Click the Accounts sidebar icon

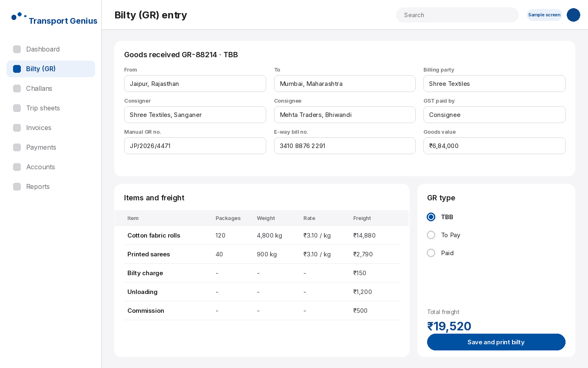pos(17,167)
